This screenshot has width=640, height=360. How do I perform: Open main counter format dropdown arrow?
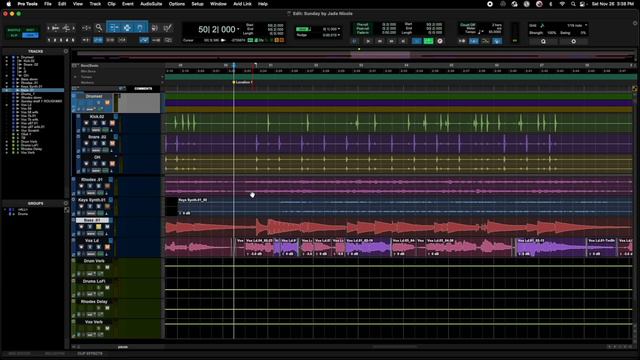(238, 29)
